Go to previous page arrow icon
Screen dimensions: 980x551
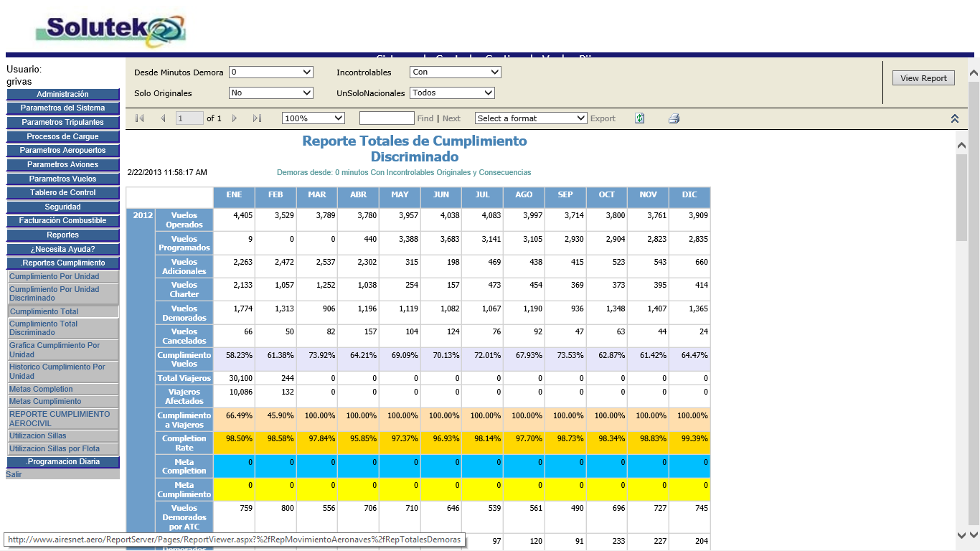(x=163, y=118)
